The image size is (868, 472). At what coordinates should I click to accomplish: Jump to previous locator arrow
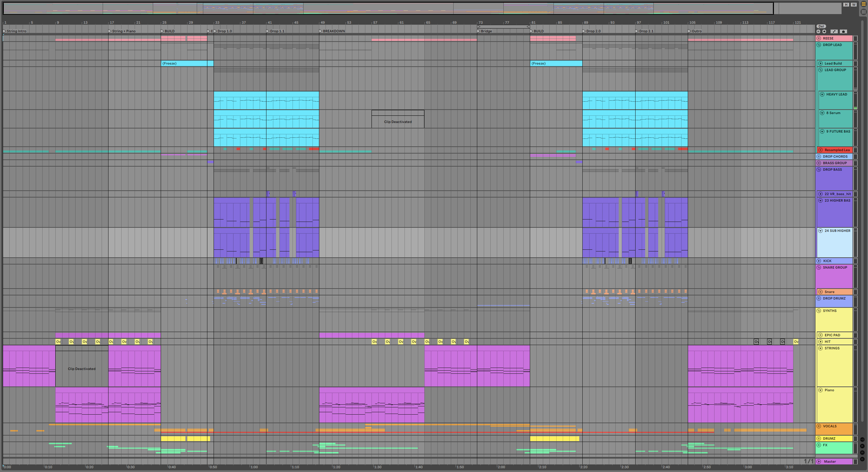point(819,31)
